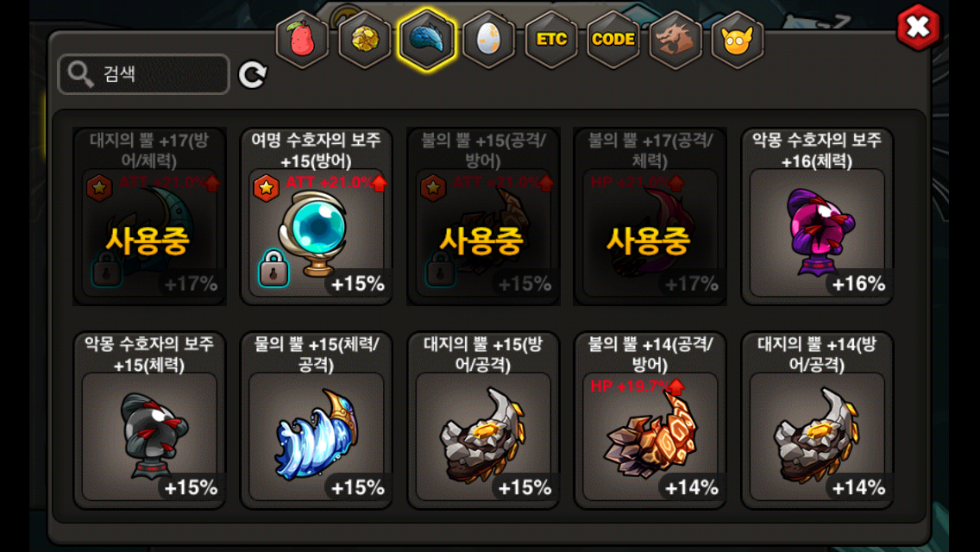
Task: Select the purple 악몽 수호자의 보주 +16 orb
Action: [x=817, y=217]
